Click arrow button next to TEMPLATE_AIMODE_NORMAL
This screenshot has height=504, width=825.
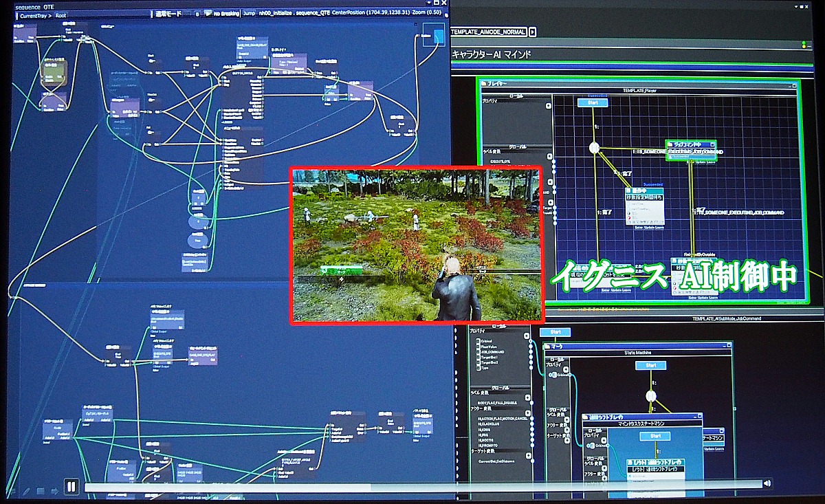tap(532, 32)
